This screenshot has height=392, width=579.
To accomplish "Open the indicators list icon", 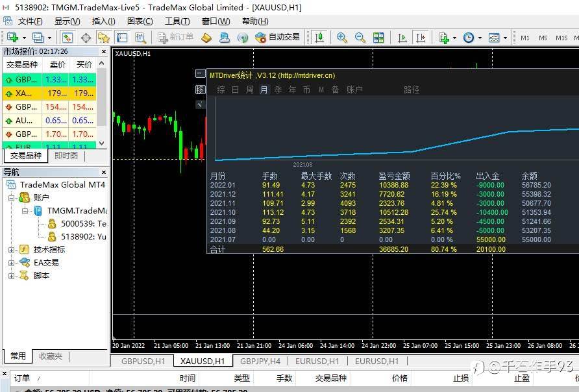I will (444, 37).
